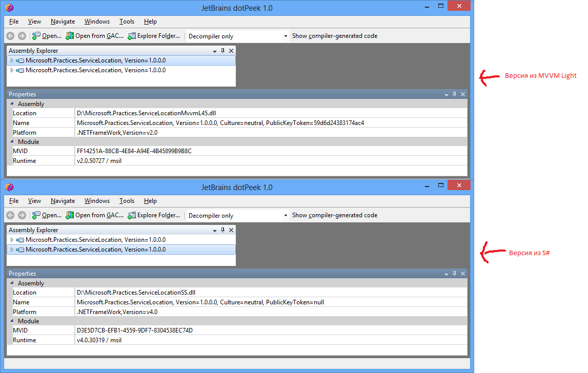Open Tools menu in bottom window
The width and height of the screenshot is (588, 373).
[127, 200]
